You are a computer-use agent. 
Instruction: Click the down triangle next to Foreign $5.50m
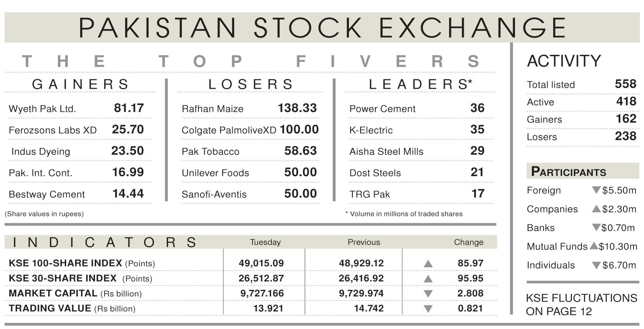(x=596, y=190)
